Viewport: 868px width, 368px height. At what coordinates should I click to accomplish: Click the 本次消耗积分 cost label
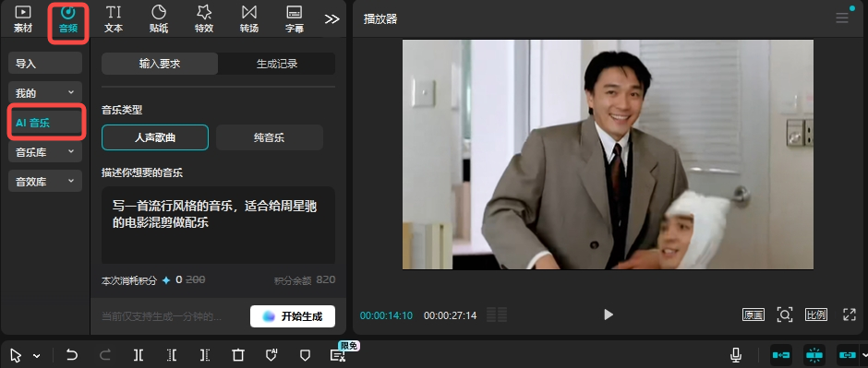[x=129, y=280]
